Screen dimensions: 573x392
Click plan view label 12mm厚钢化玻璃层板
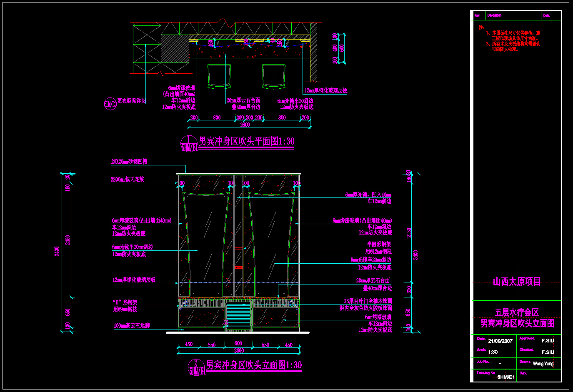326,90
